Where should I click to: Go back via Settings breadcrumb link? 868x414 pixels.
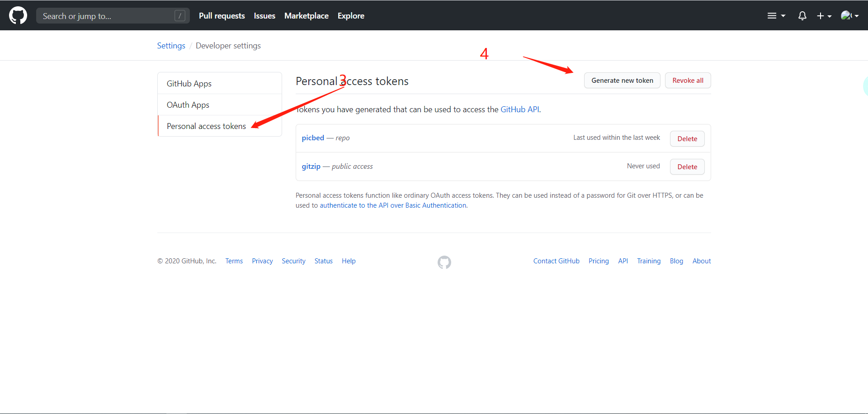[171, 46]
